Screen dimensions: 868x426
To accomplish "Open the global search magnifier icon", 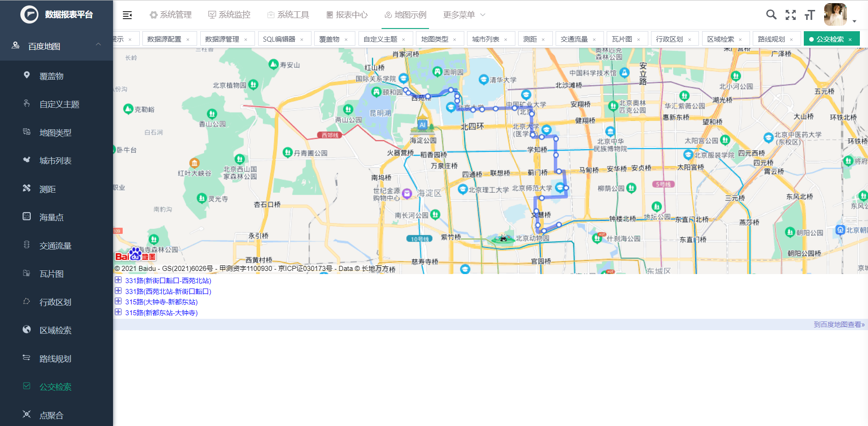I will [x=771, y=14].
